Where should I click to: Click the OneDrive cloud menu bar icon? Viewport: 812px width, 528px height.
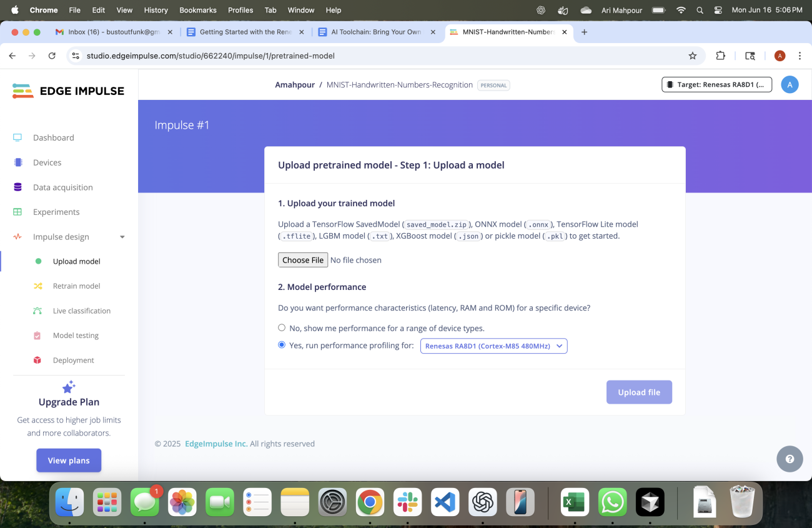[x=585, y=10]
